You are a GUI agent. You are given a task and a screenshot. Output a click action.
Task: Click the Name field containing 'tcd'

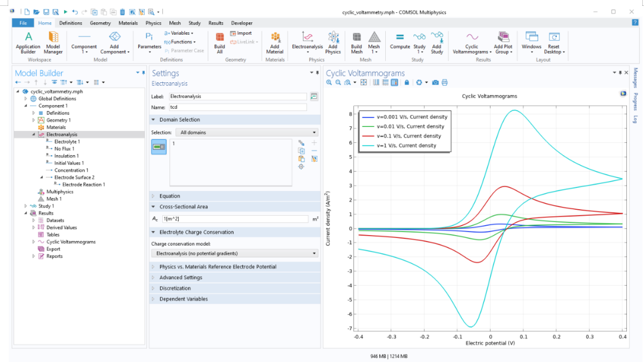[x=238, y=107]
